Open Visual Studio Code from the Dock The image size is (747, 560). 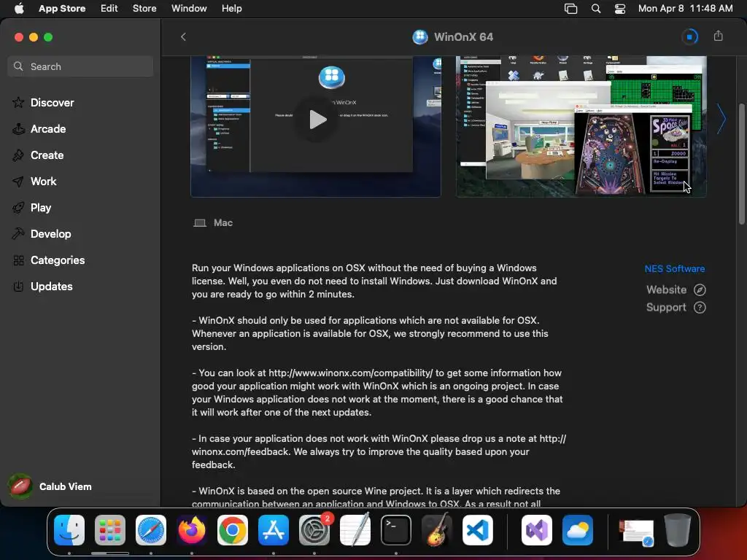point(477,529)
